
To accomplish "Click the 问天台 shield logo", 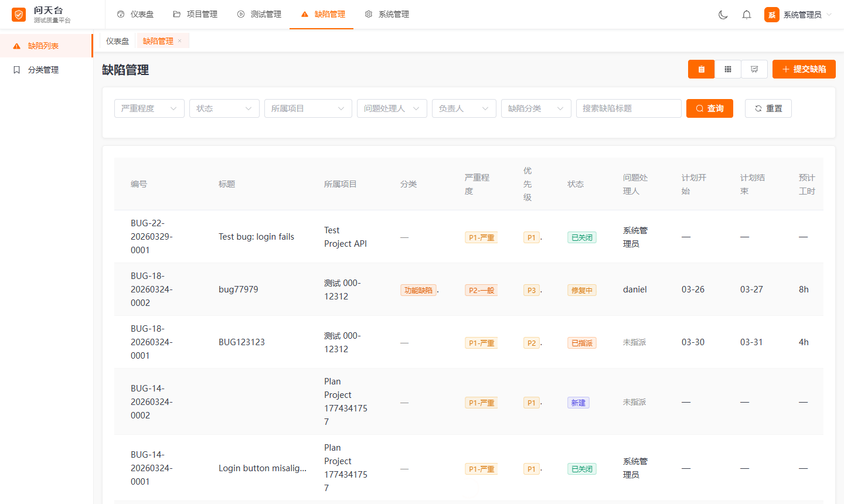I will (19, 15).
